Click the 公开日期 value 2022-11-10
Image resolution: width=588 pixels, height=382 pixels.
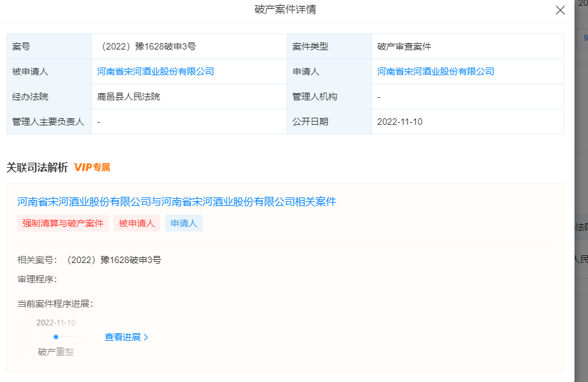pyautogui.click(x=400, y=122)
